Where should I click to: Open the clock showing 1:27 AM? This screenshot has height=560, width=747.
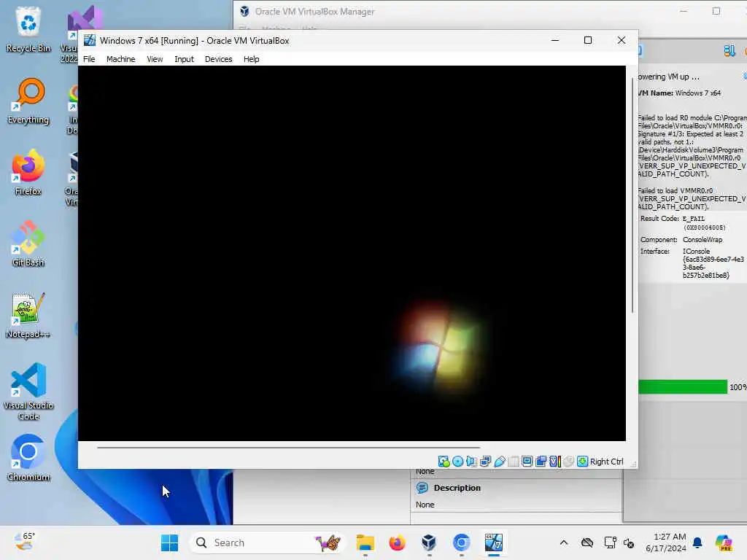coord(665,542)
